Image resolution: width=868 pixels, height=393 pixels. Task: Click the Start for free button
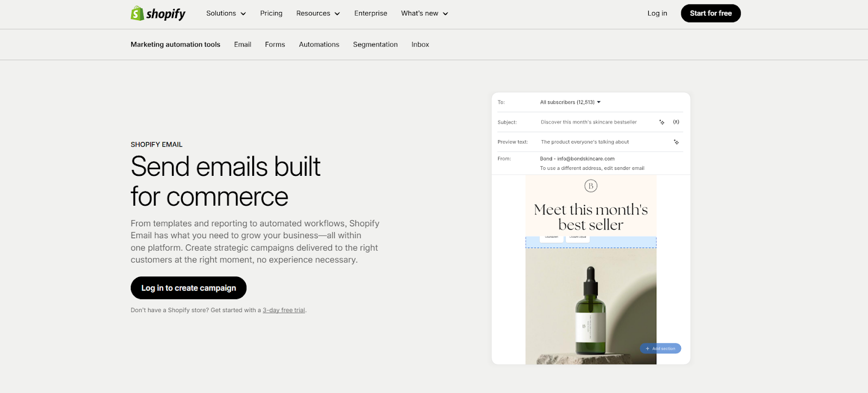711,14
